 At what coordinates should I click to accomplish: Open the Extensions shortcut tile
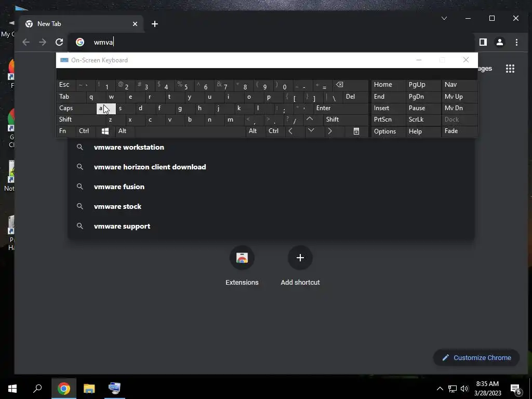pos(242,266)
